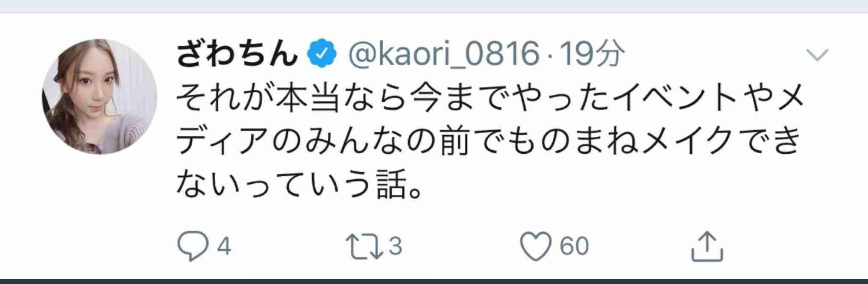Visit the @kaori_0816 handle

point(442,56)
